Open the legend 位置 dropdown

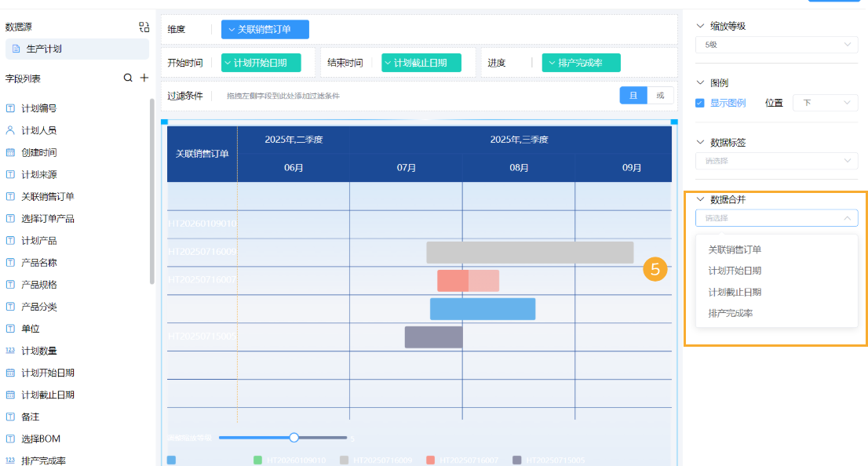click(x=825, y=103)
